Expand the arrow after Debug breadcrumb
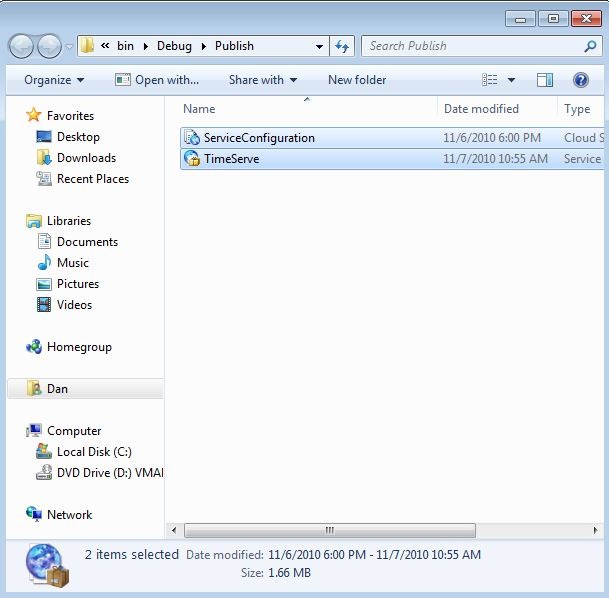Screen dimensions: 609x598 pos(204,46)
